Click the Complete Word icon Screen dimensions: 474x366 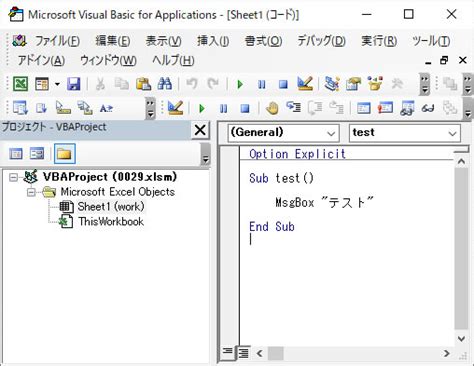tap(106, 108)
